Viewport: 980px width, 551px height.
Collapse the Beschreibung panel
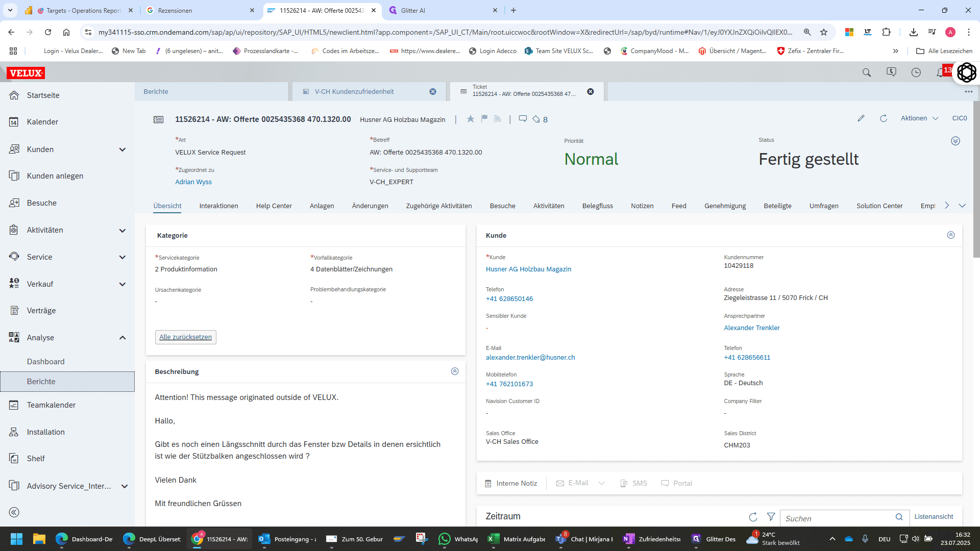(455, 371)
